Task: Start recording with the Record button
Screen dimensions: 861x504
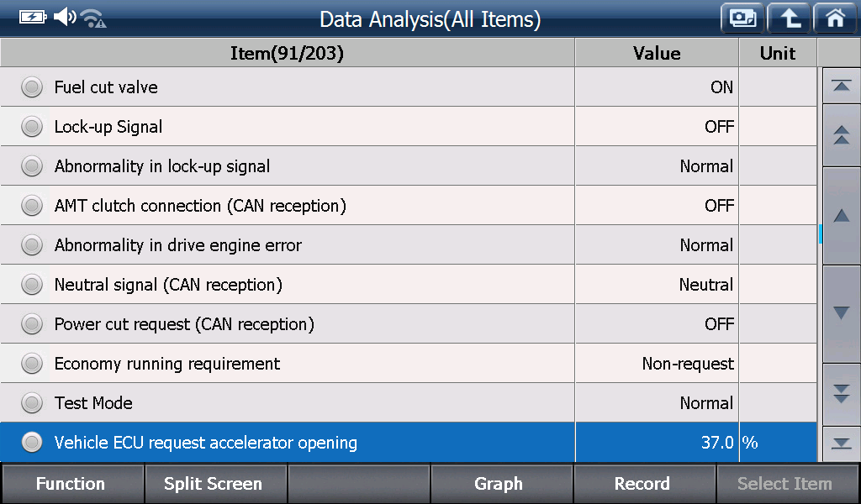Action: pos(643,484)
